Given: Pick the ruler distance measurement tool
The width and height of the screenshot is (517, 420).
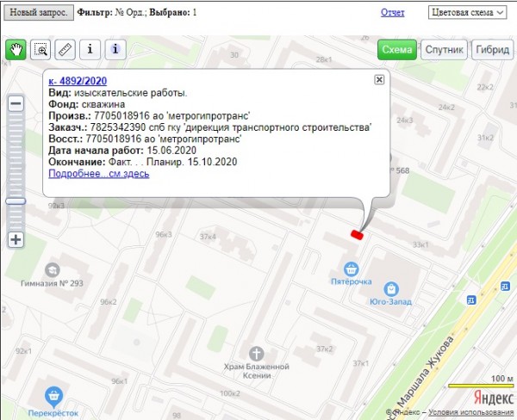Looking at the screenshot, I should [x=65, y=49].
